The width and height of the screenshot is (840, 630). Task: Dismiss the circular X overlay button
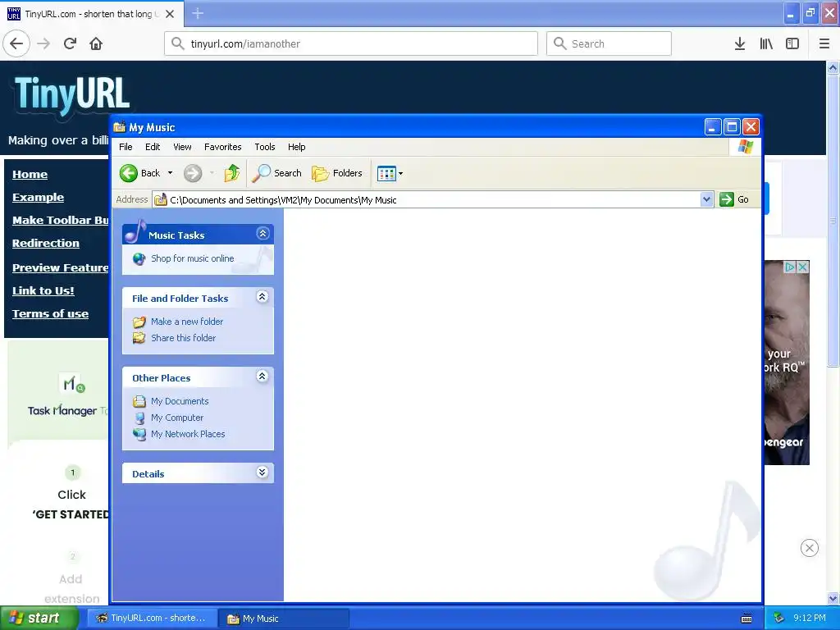click(810, 548)
